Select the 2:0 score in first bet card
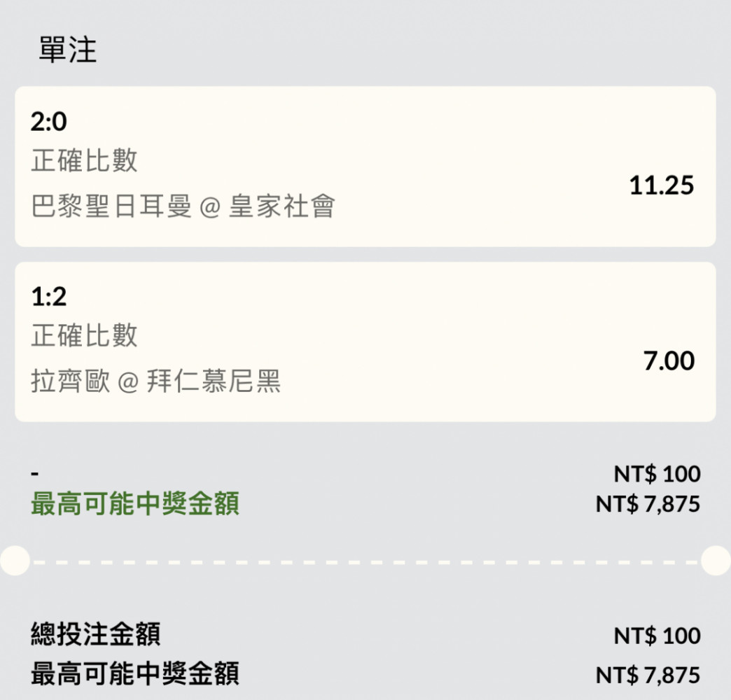Image resolution: width=731 pixels, height=700 pixels. 49,122
